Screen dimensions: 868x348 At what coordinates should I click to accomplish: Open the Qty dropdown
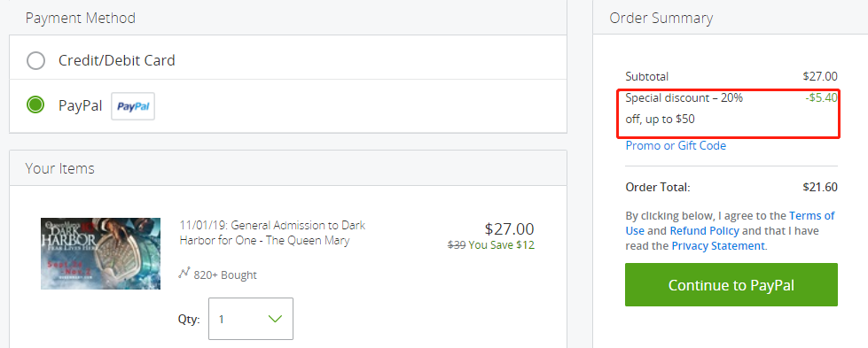(x=251, y=319)
